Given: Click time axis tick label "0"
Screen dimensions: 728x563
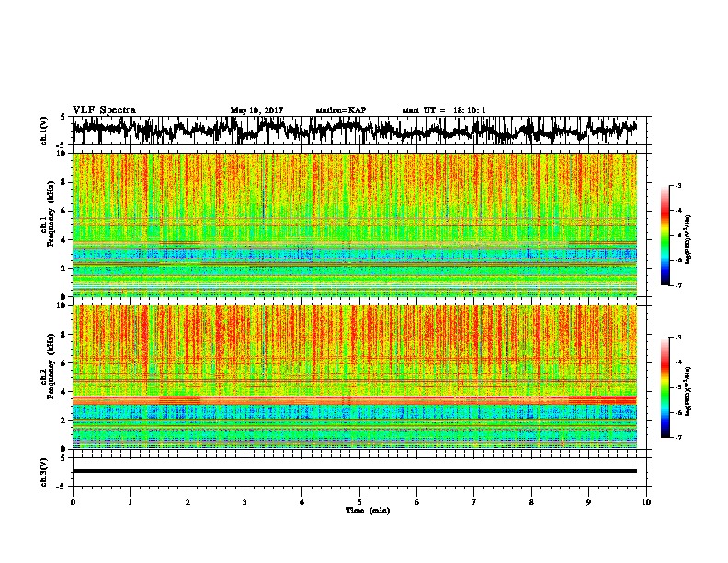Looking at the screenshot, I should coord(73,502).
